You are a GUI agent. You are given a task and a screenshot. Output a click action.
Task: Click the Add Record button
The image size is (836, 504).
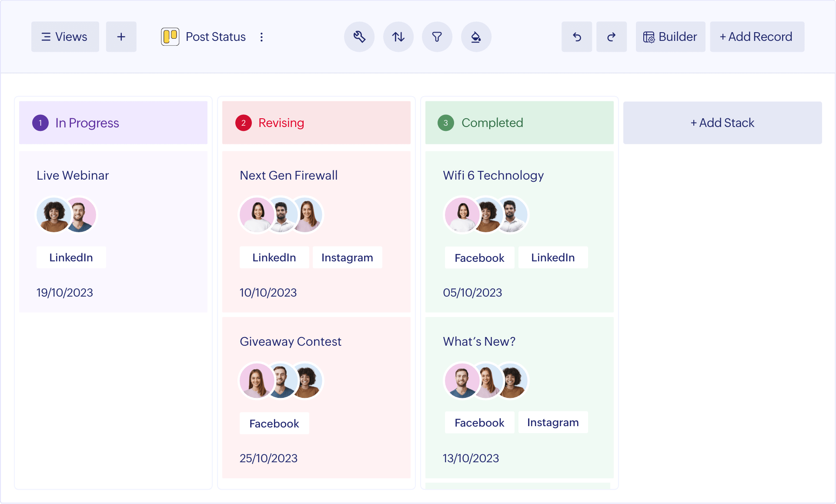757,37
